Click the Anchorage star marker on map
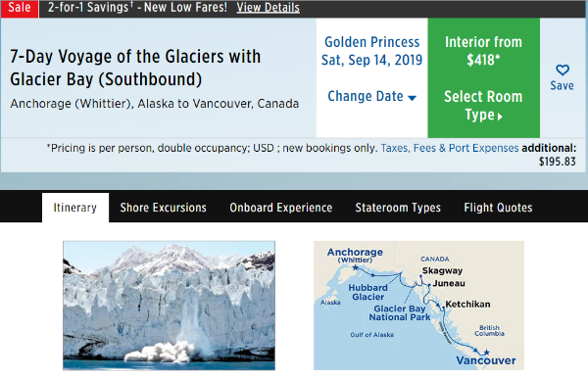 click(x=355, y=267)
